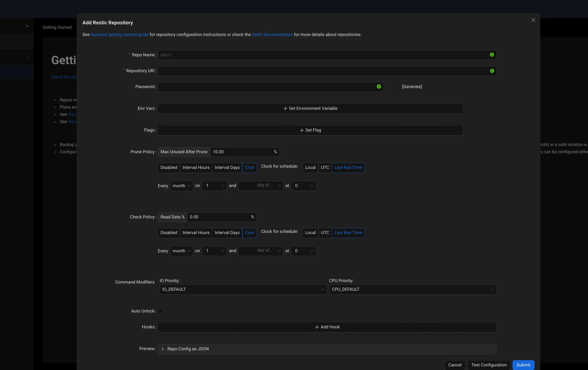The height and width of the screenshot is (370, 588).
Task: Click 'Check for new' link on background page
Action: tap(64, 77)
